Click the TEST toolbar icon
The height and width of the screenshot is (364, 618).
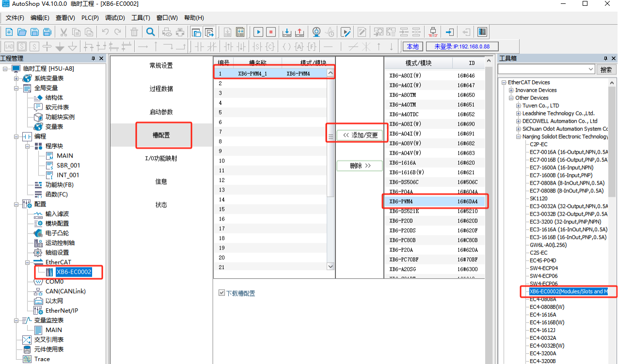[x=433, y=32]
